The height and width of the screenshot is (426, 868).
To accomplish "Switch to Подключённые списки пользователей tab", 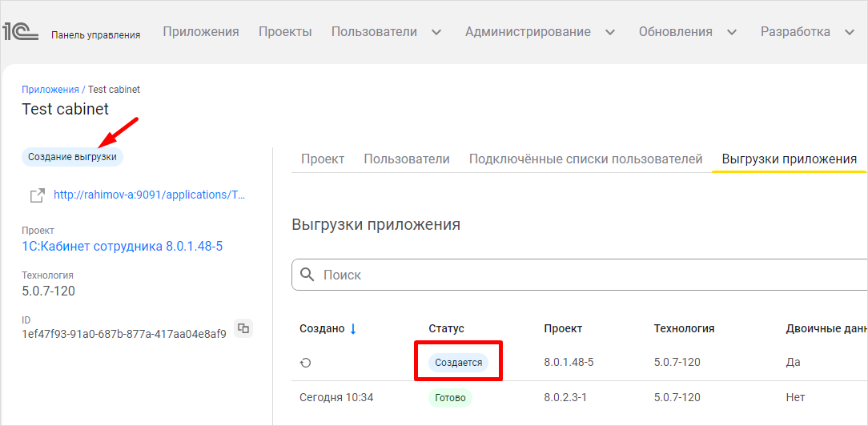I will coord(585,159).
